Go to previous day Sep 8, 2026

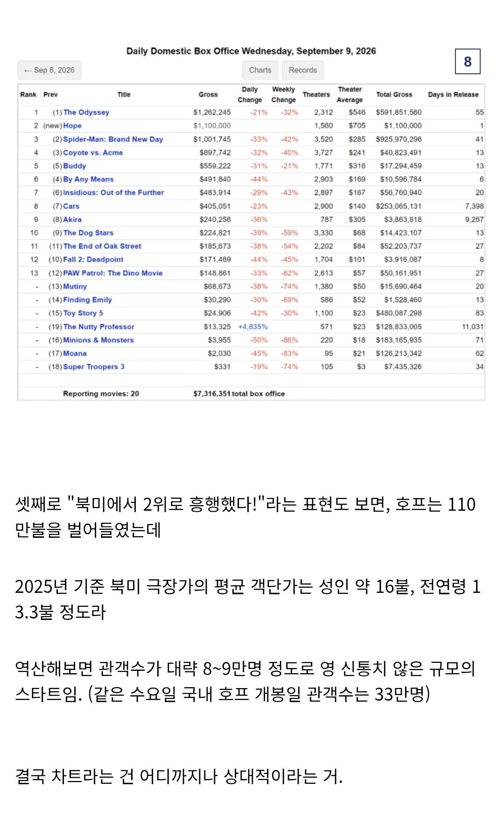tap(49, 70)
